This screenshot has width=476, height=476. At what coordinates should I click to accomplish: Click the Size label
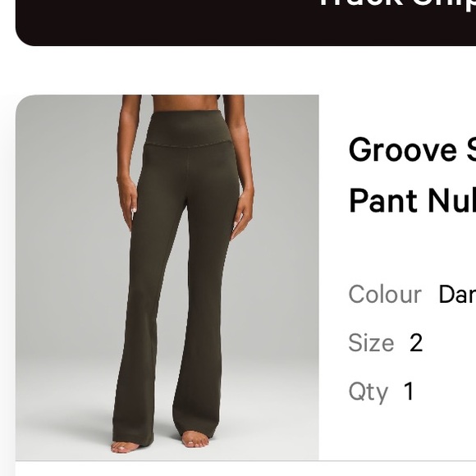pos(371,343)
